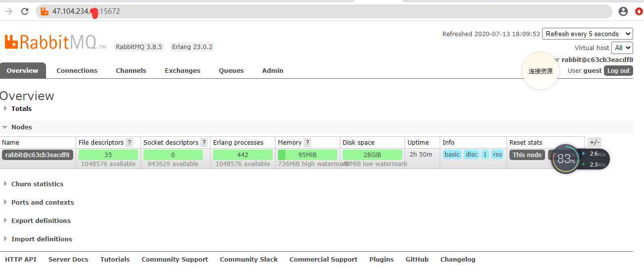
Task: Click the Uptime value 2h 50m
Action: pyautogui.click(x=421, y=154)
